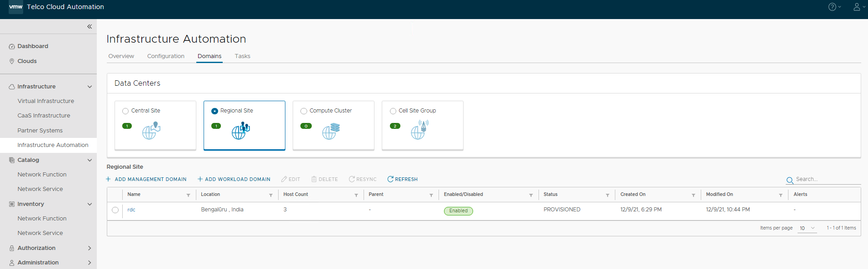Click the PROVISIONED status cell
868x269 pixels.
(x=562, y=210)
